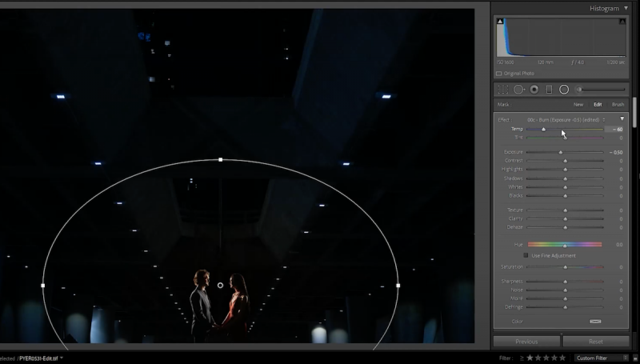Click the Hue value field 0.0
The image size is (640, 364).
point(619,245)
